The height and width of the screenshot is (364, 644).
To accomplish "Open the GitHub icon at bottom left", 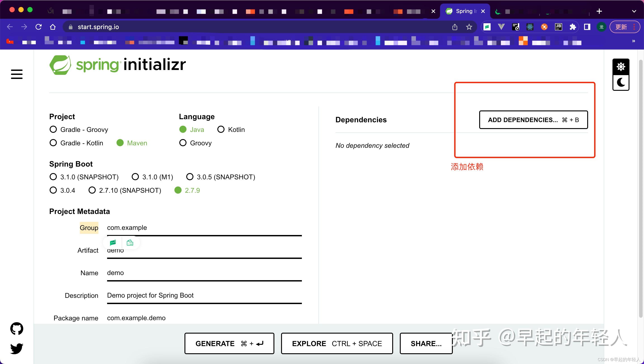I will [x=17, y=328].
